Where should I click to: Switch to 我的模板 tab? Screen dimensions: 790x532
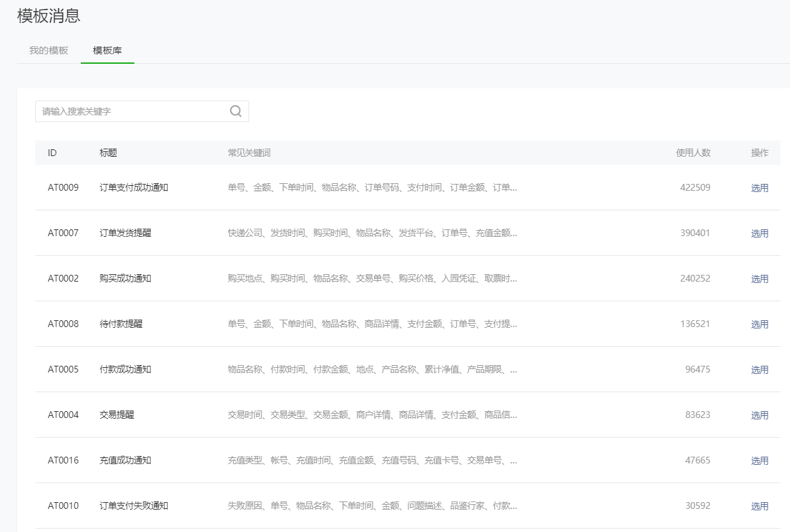click(x=49, y=50)
